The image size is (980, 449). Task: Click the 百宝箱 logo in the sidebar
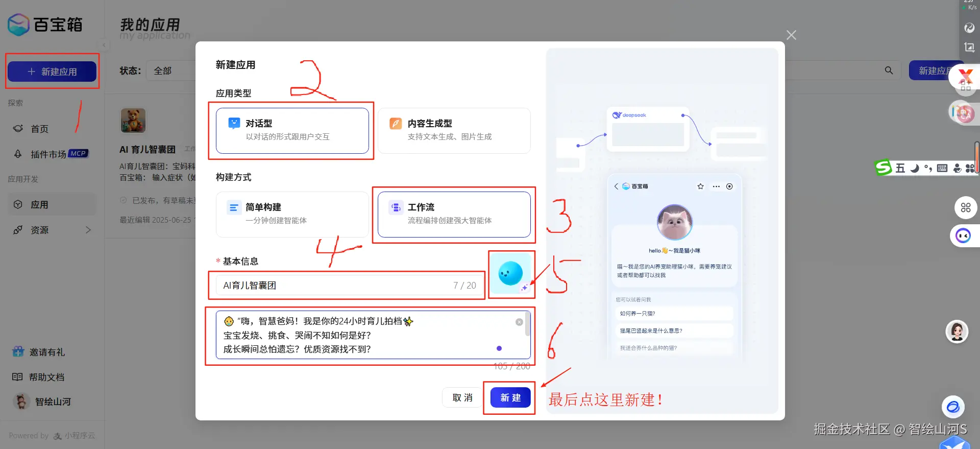(x=45, y=25)
